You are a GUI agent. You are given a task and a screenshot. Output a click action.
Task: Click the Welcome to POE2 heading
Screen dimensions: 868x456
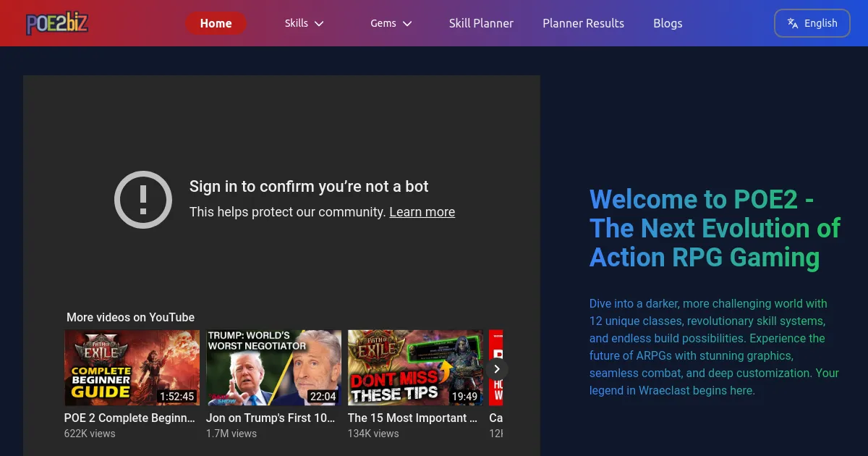click(x=715, y=228)
